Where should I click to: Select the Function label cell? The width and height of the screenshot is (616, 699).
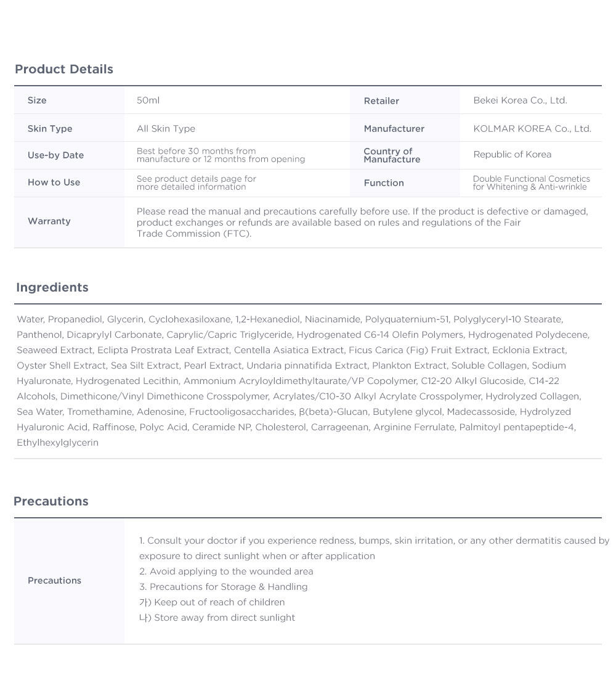click(x=405, y=183)
